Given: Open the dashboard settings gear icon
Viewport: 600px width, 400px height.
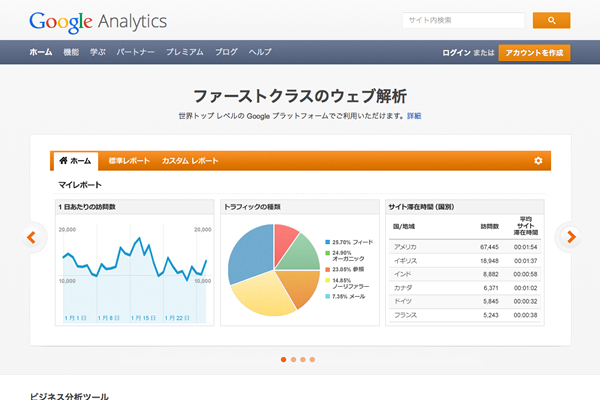Looking at the screenshot, I should coord(538,161).
